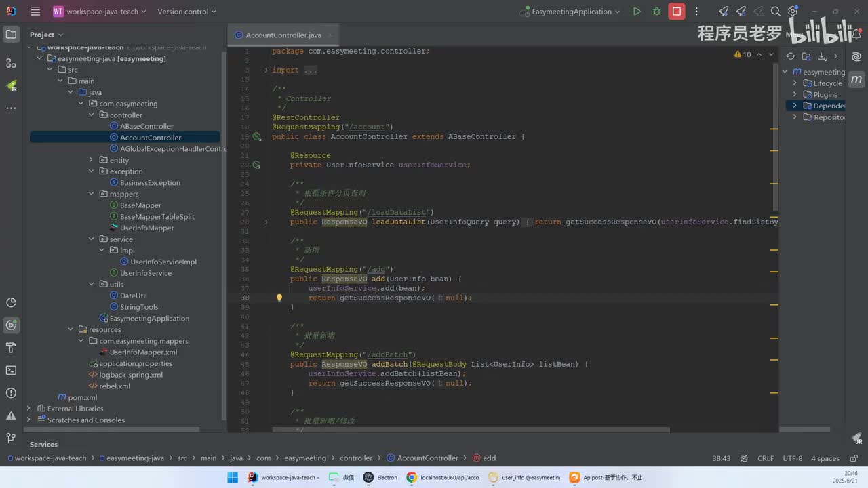The width and height of the screenshot is (868, 488).
Task: Open the Structure tool window icon
Action: point(11,63)
